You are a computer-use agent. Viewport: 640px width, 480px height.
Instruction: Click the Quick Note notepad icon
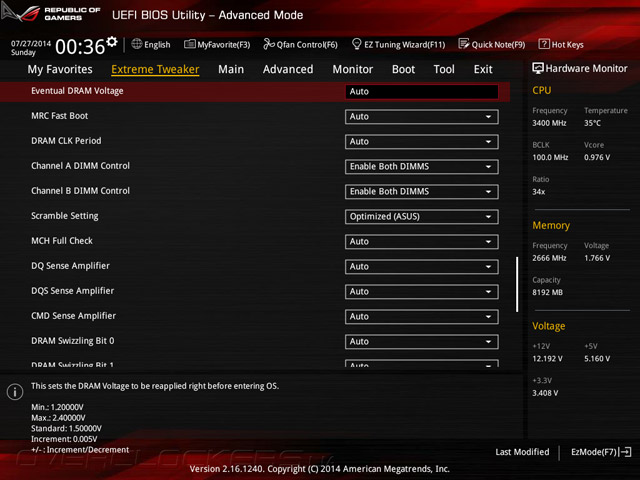coord(464,44)
